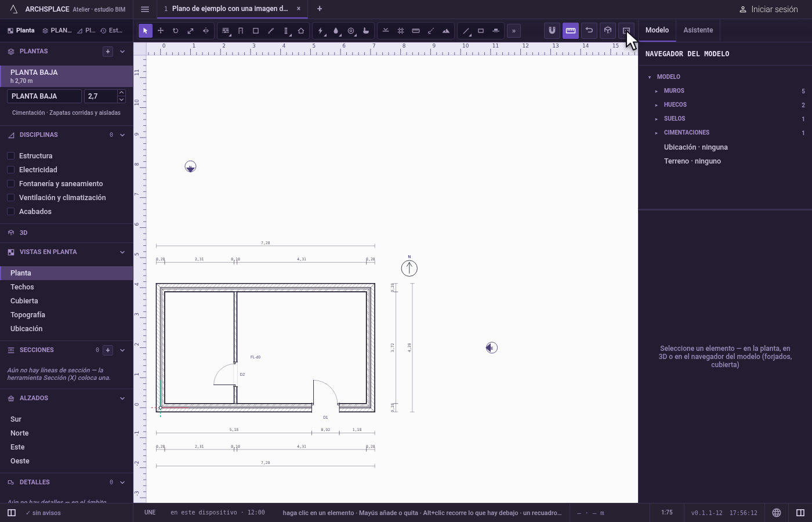
Task: Select the rotate tool
Action: tap(176, 31)
